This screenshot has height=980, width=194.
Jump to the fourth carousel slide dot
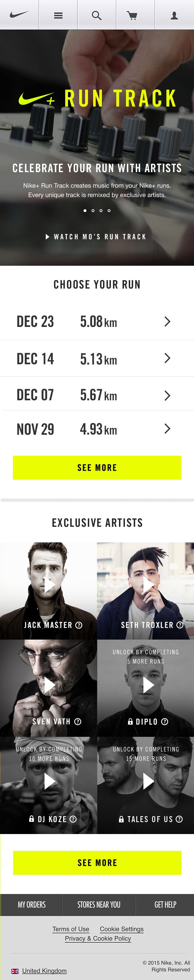(x=109, y=210)
